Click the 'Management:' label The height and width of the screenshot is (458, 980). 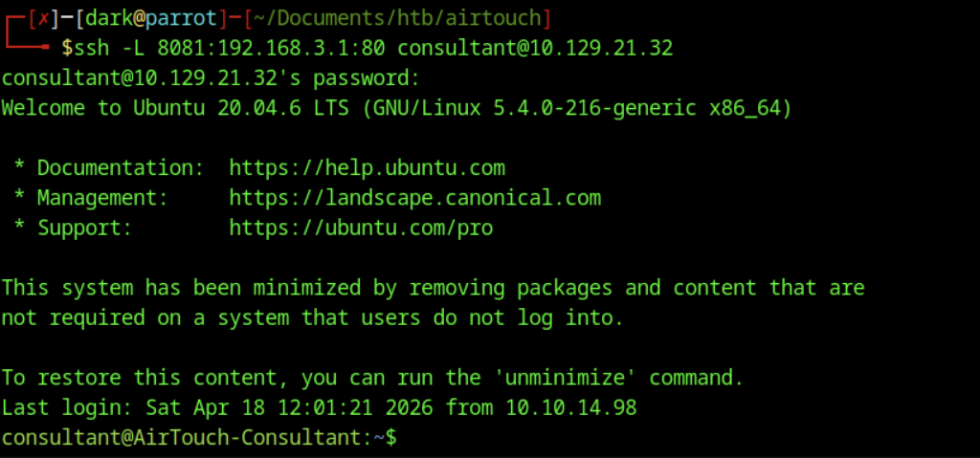click(102, 198)
